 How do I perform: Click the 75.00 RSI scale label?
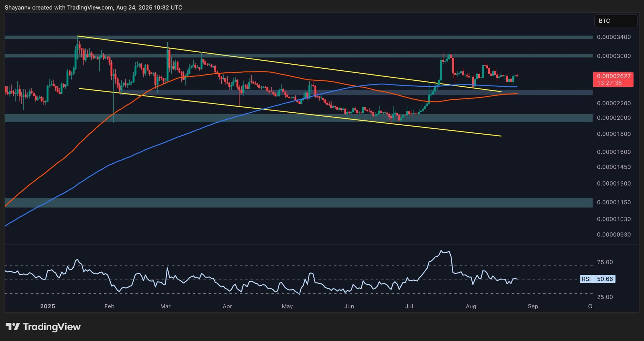tap(605, 262)
